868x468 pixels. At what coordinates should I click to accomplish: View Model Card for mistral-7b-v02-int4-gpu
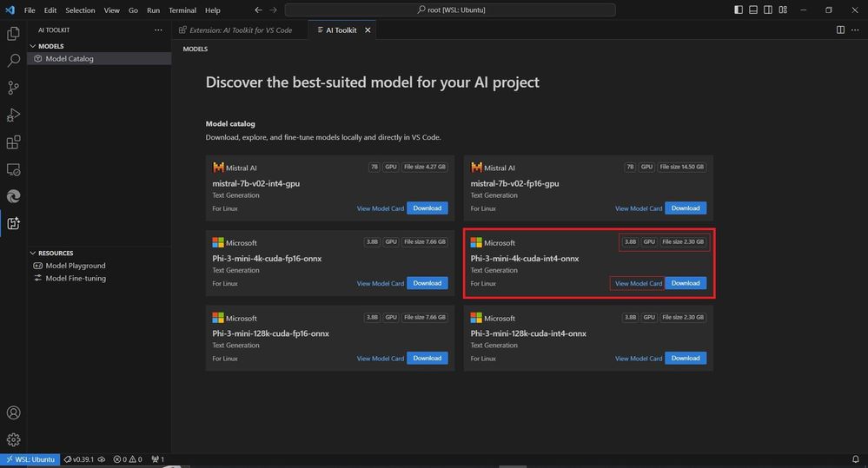[381, 208]
